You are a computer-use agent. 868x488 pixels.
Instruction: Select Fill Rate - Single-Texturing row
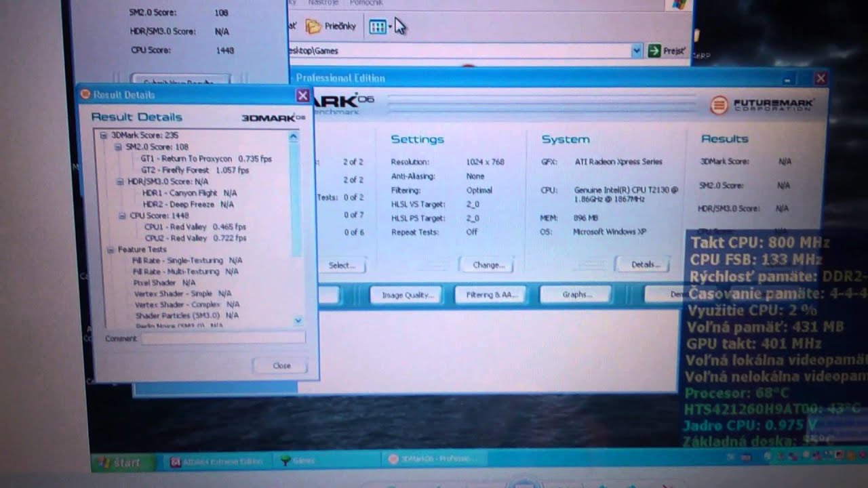tap(187, 260)
